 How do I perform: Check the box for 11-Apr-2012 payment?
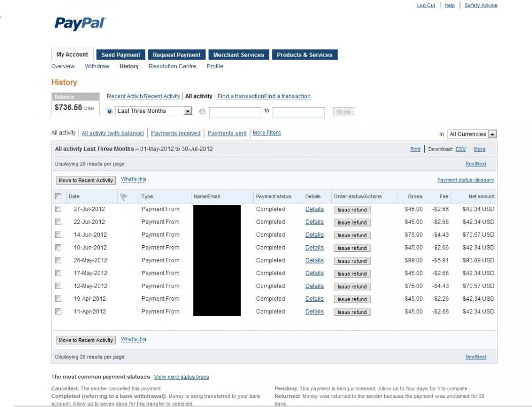pyautogui.click(x=58, y=311)
